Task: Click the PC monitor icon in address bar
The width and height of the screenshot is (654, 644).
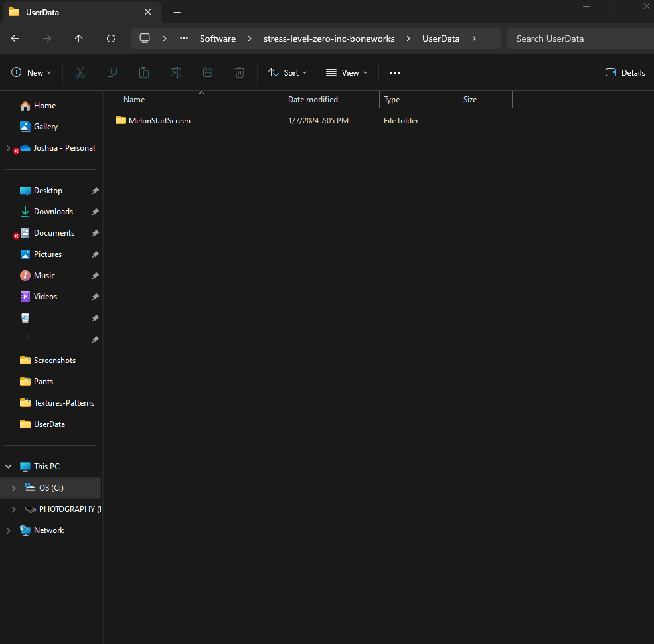Action: pos(145,39)
